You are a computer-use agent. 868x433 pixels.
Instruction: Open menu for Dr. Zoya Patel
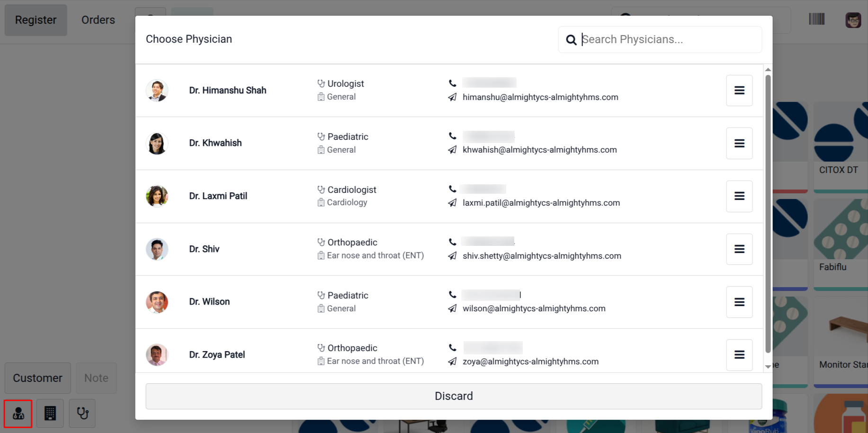point(739,355)
